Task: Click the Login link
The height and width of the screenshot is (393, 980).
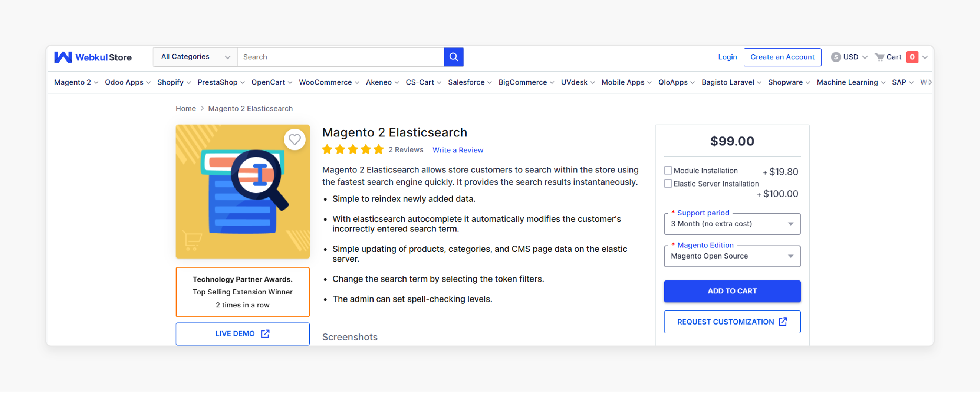Action: click(727, 57)
